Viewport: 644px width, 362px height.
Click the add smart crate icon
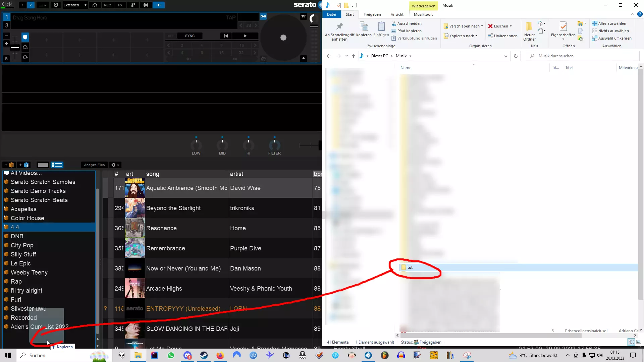pos(23,165)
